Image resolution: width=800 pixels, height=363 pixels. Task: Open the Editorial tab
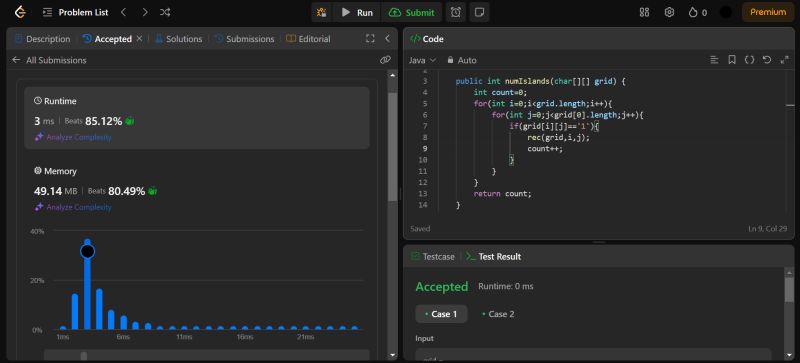tap(308, 39)
